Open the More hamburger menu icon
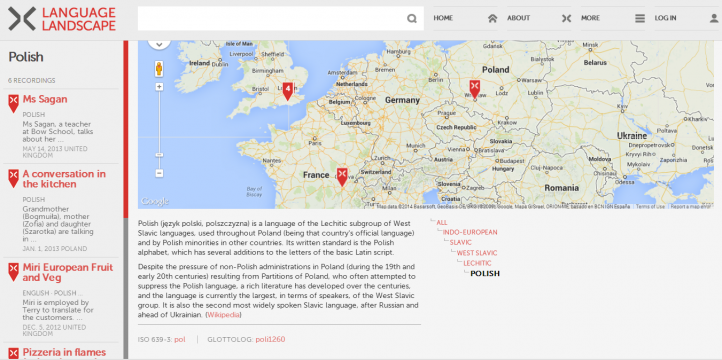 640,18
